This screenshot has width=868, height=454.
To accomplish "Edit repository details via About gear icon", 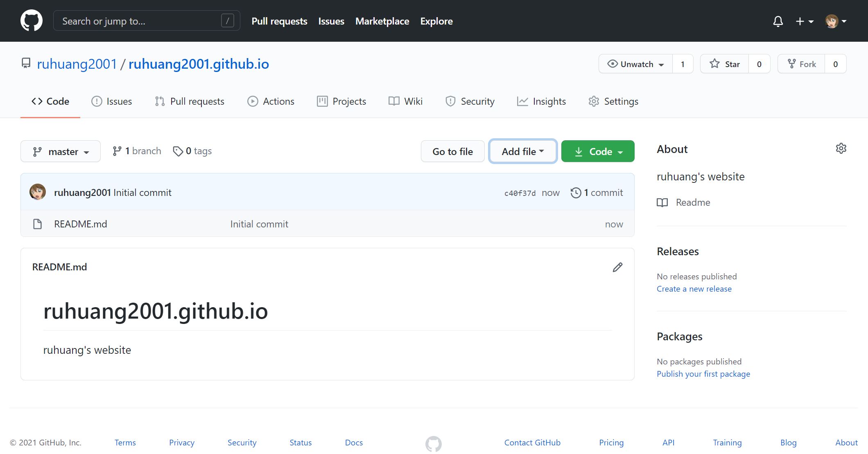I will pyautogui.click(x=841, y=148).
